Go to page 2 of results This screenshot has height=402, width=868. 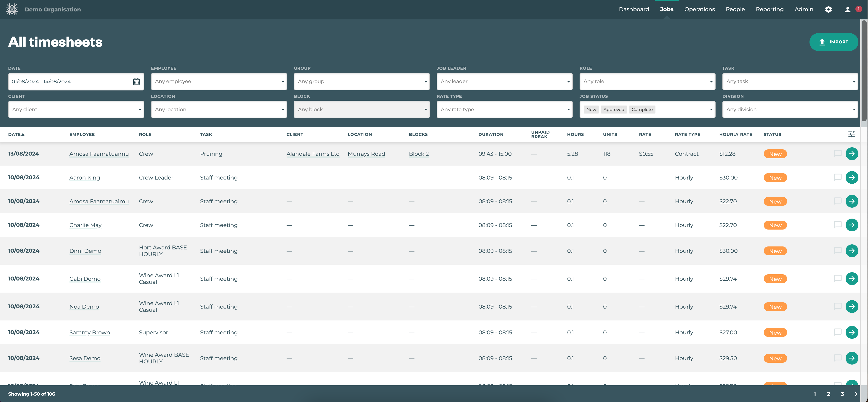pyautogui.click(x=828, y=394)
